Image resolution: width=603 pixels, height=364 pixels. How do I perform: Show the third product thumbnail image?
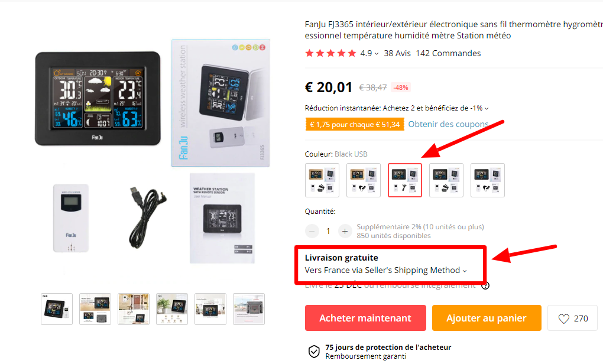[134, 309]
